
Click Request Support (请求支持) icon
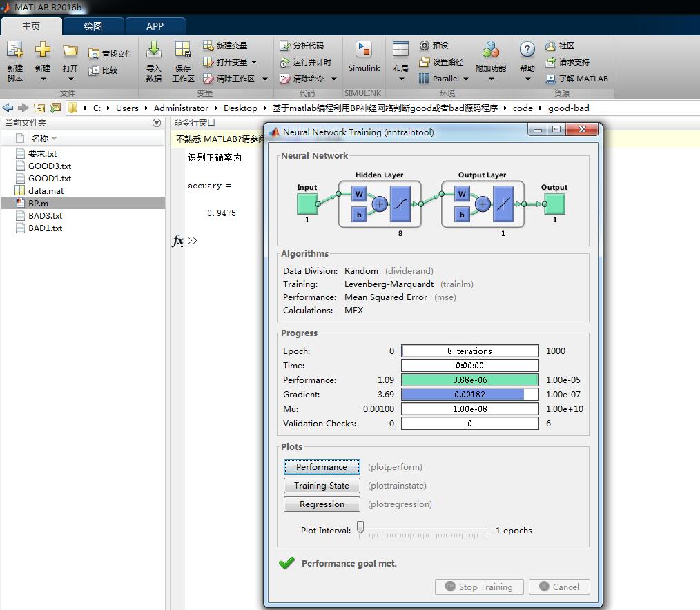pyautogui.click(x=551, y=62)
